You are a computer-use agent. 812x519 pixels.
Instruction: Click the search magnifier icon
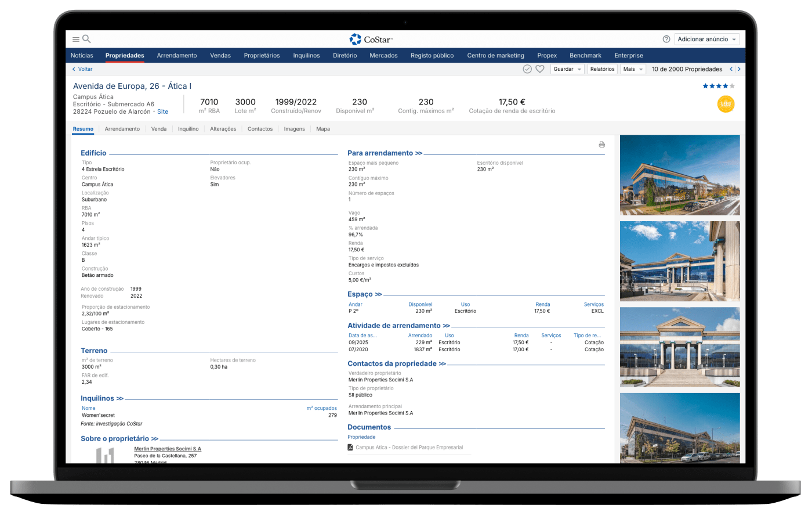86,39
